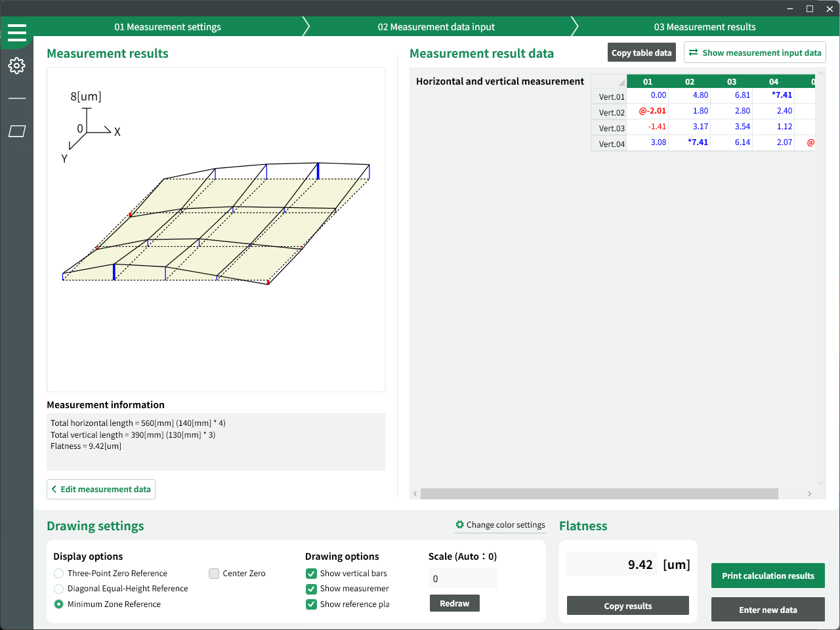
Task: Choose Diagonal Equal-Height Reference option
Action: click(x=59, y=589)
